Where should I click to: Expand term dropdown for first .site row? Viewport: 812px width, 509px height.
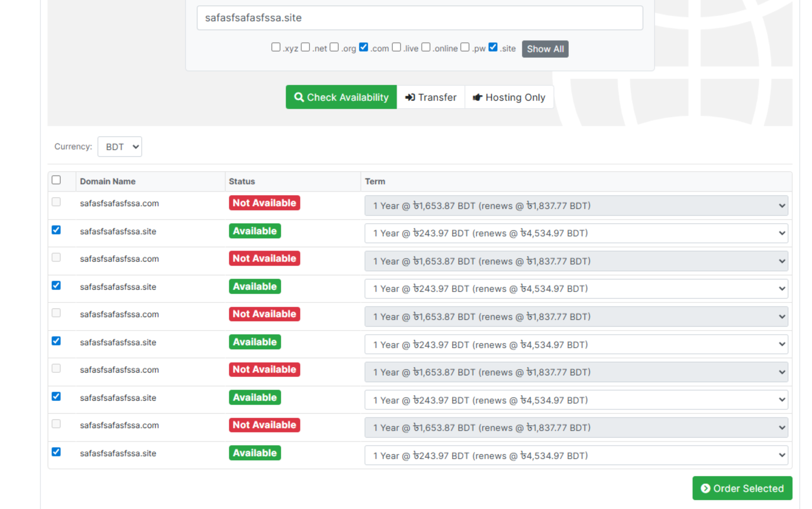pyautogui.click(x=576, y=233)
